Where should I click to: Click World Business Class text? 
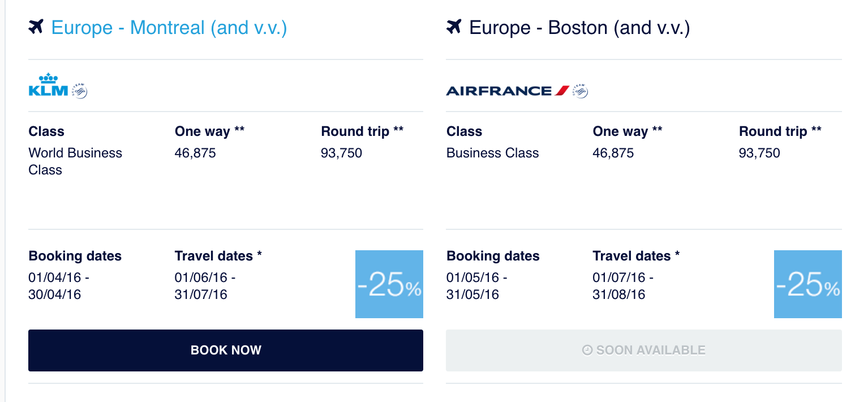pyautogui.click(x=75, y=161)
